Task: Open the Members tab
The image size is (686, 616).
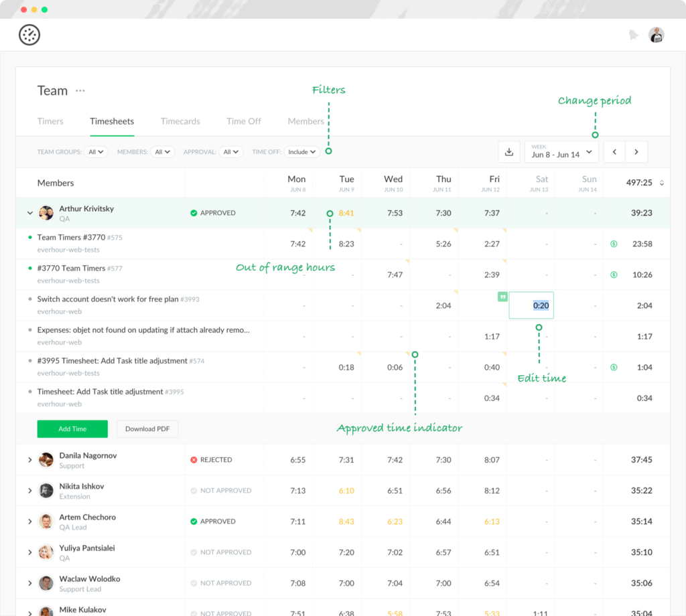Action: point(306,121)
